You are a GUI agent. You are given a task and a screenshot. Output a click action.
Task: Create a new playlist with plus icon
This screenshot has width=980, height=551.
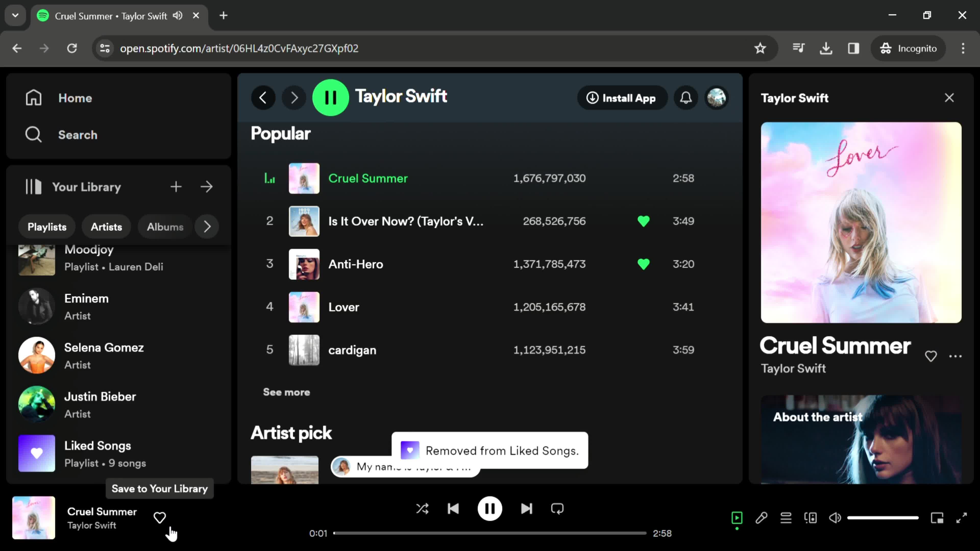click(176, 187)
